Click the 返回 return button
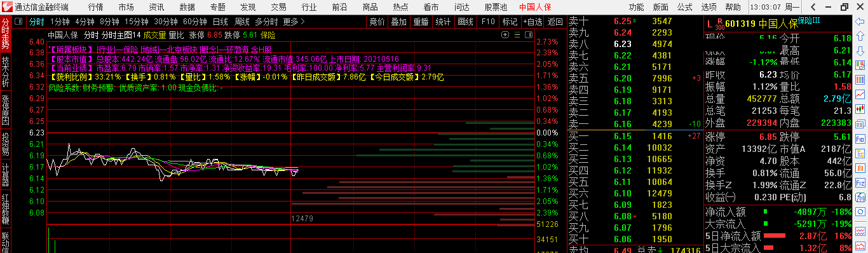Viewport: 868px width, 253px height. pyautogui.click(x=555, y=22)
